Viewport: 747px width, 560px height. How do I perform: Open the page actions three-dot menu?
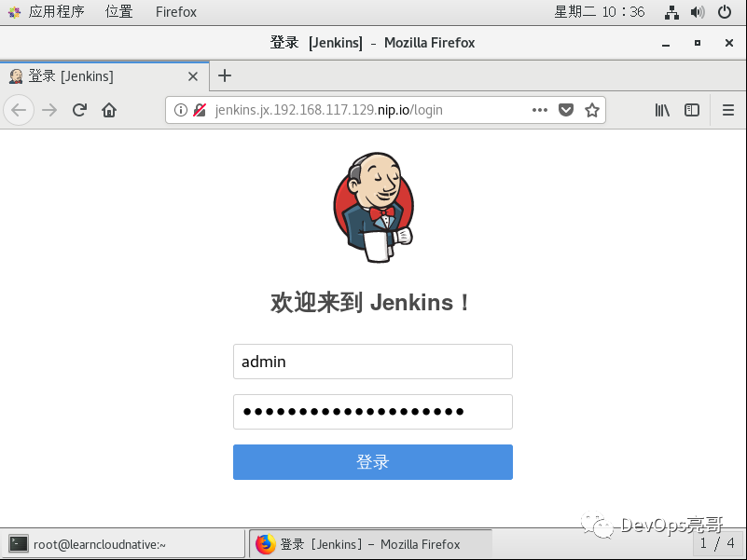point(539,110)
